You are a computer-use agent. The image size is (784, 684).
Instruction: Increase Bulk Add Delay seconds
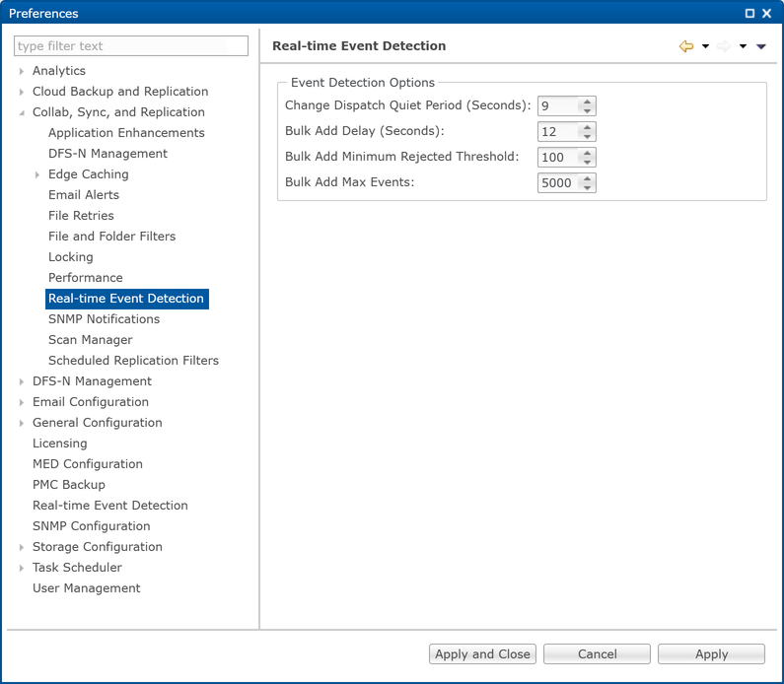coord(588,127)
